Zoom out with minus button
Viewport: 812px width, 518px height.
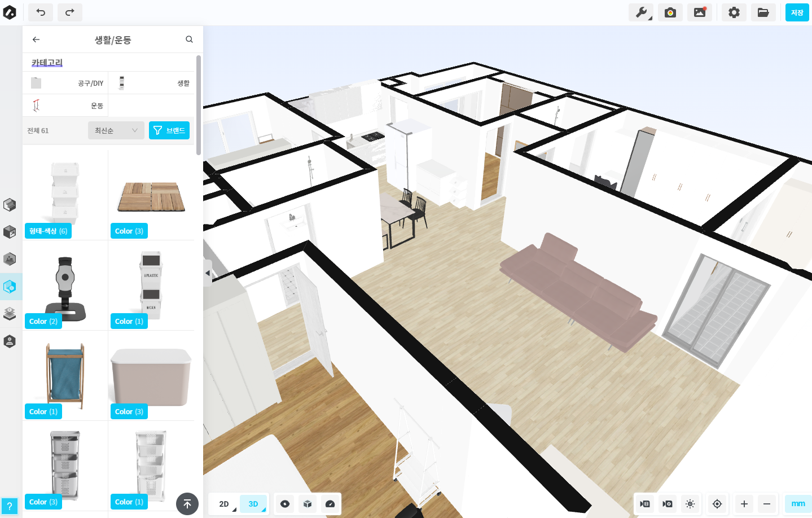point(767,504)
